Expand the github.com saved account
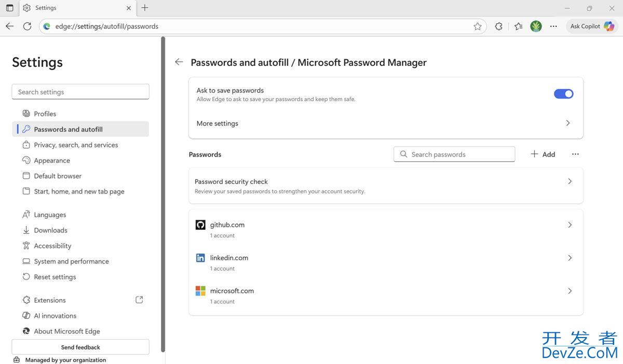This screenshot has height=364, width=623. [x=570, y=225]
